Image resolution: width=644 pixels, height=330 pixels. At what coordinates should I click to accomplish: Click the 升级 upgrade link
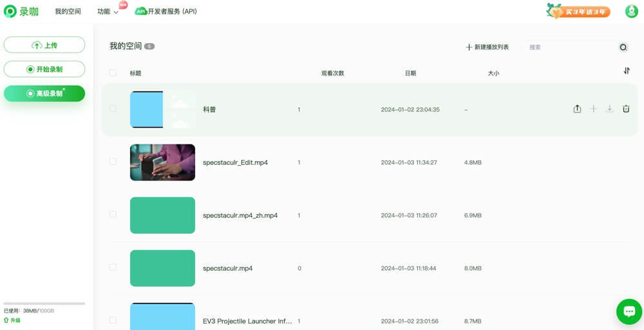tap(12, 320)
